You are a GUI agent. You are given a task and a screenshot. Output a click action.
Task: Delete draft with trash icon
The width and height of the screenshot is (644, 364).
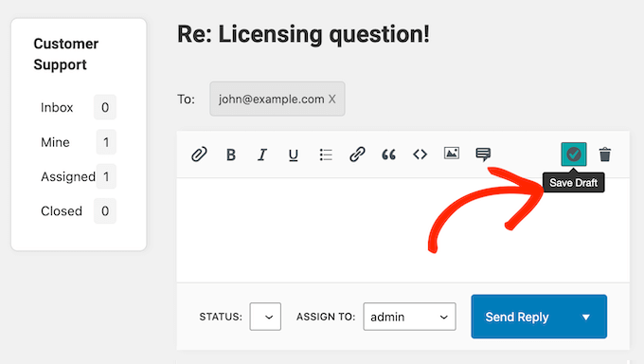click(605, 155)
